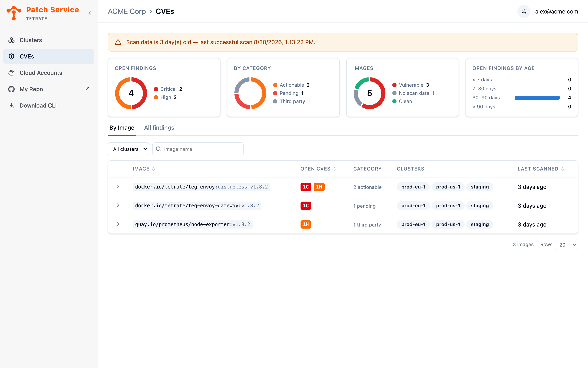Click the Vulnerable red legend dot
The width and height of the screenshot is (588, 368).
click(394, 85)
